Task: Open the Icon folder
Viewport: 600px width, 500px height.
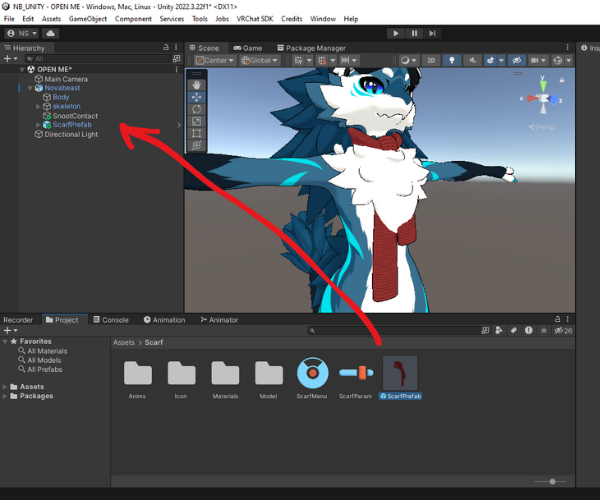Action: click(181, 378)
